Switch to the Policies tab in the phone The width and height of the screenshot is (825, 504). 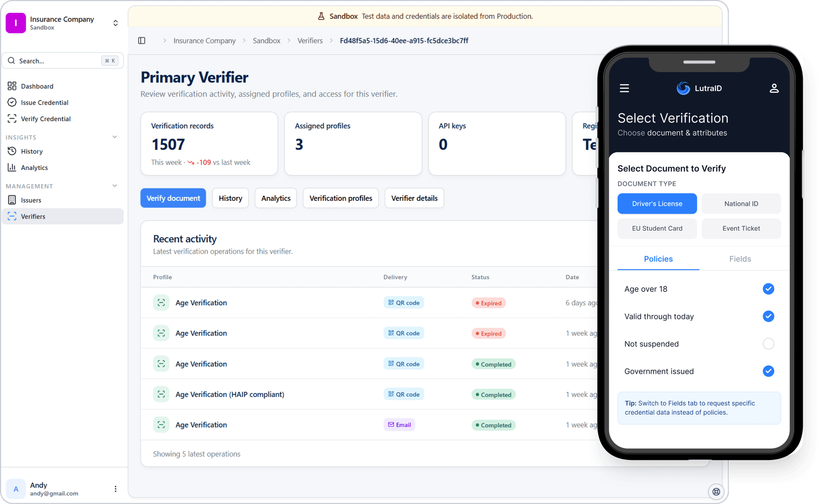658,259
